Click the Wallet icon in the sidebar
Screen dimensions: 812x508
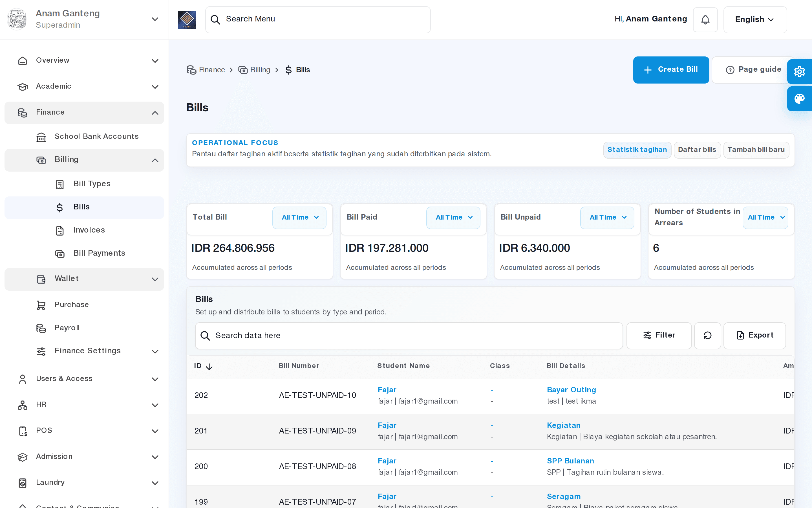(x=41, y=279)
